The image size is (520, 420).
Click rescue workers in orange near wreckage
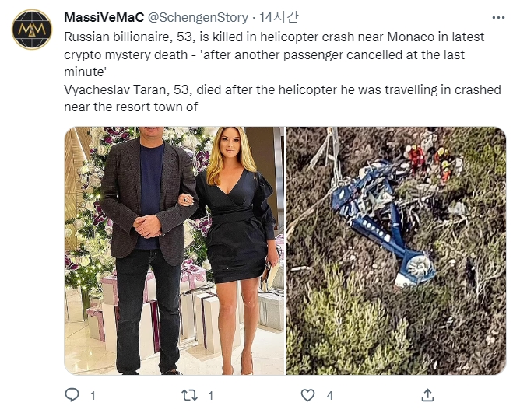[431, 163]
